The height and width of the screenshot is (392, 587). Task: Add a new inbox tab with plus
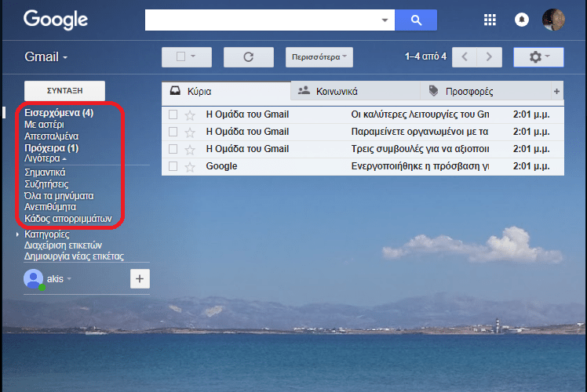(556, 91)
